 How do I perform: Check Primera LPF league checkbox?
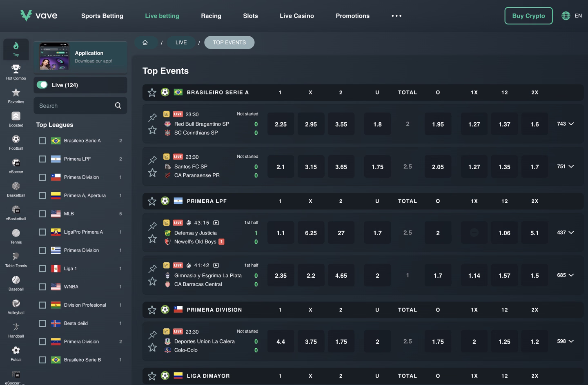pyautogui.click(x=42, y=159)
